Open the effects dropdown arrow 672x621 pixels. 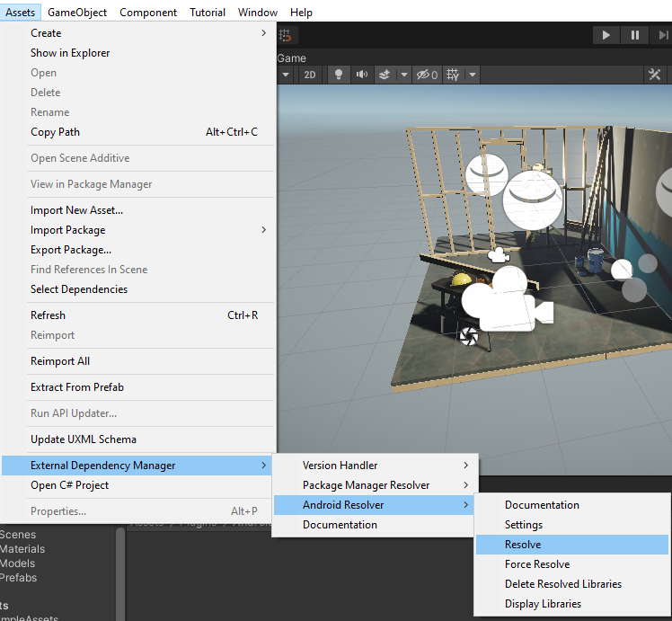403,75
